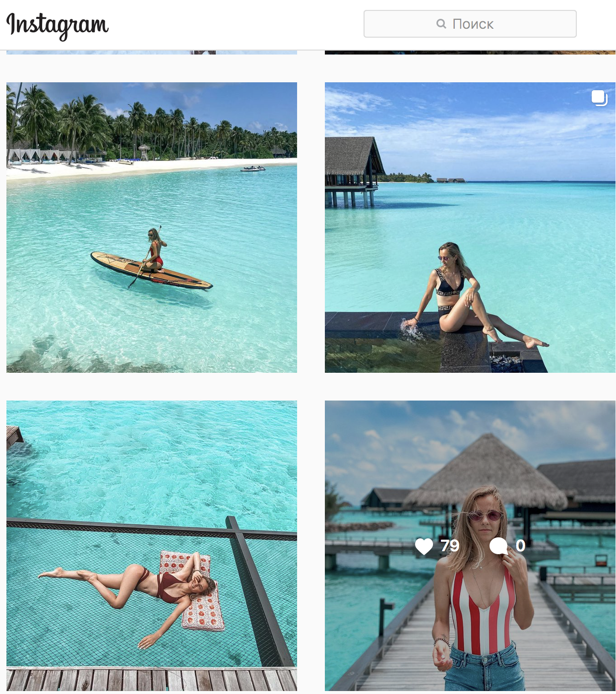Image resolution: width=616 pixels, height=694 pixels.
Task: Click the Instagram logo in the header
Action: tap(58, 25)
